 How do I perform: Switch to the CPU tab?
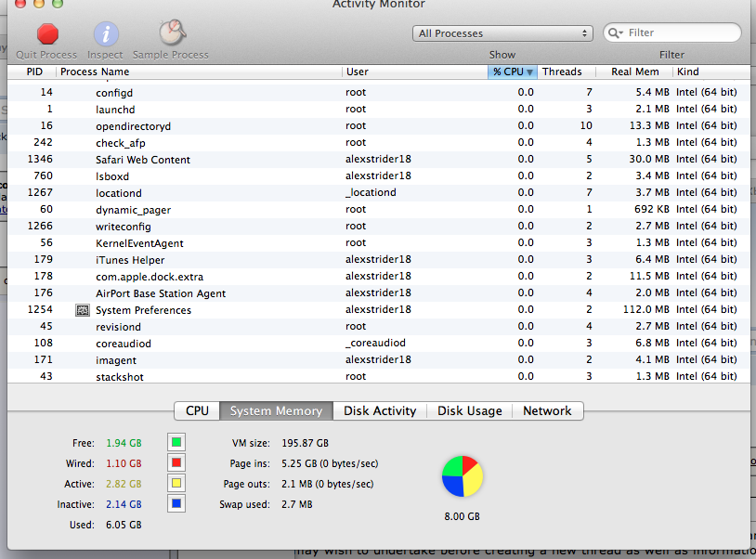(197, 410)
